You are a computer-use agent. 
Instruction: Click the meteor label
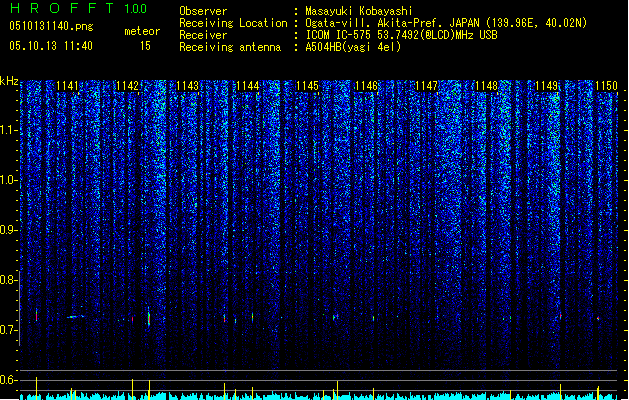click(x=142, y=31)
